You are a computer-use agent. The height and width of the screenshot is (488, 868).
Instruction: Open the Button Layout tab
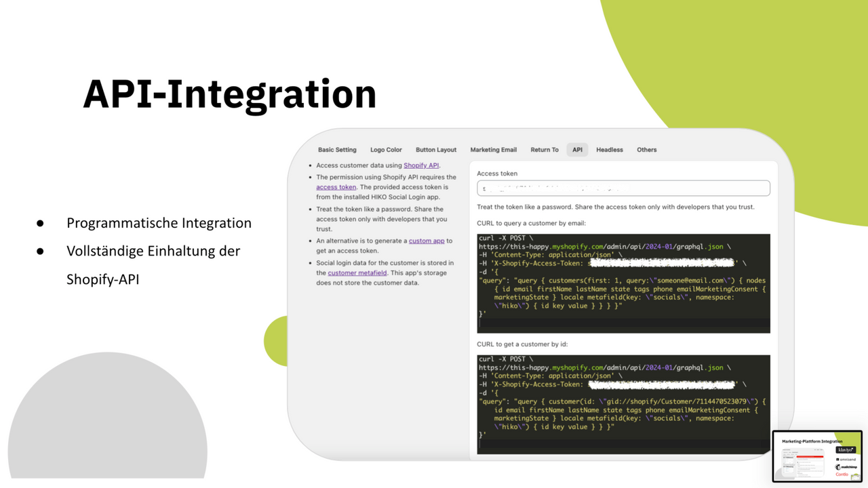tap(436, 150)
